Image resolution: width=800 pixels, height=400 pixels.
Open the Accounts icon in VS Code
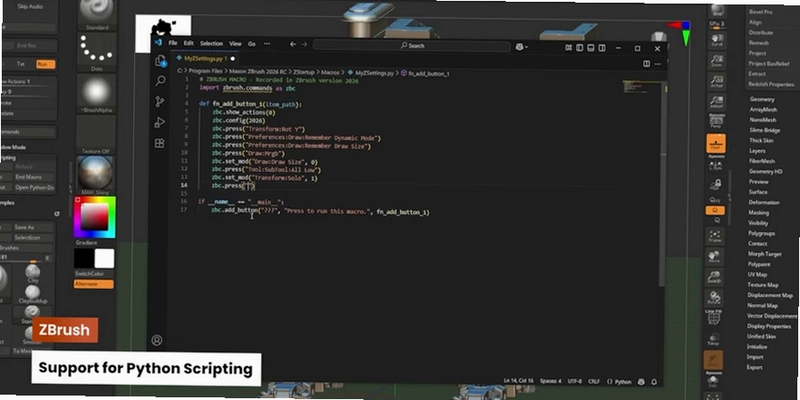point(157,340)
